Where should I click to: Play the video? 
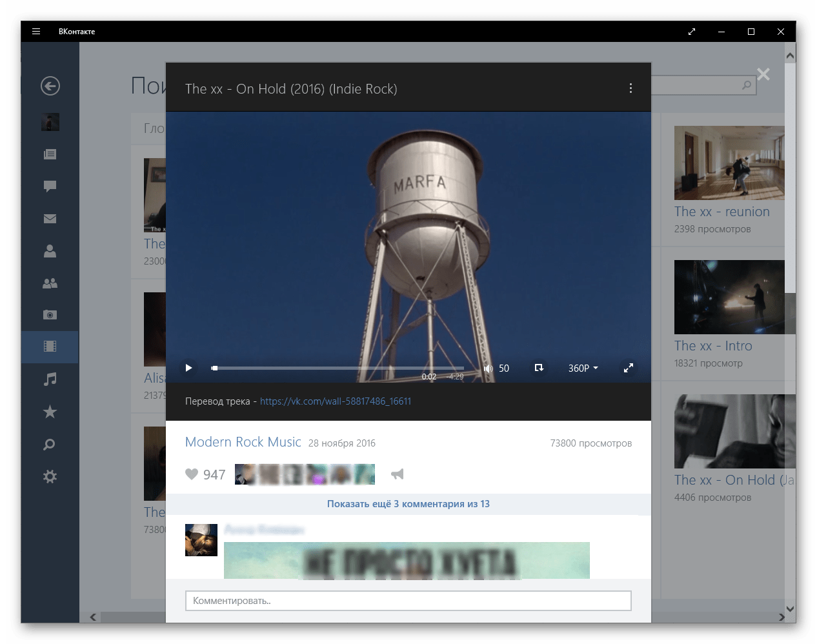[188, 368]
